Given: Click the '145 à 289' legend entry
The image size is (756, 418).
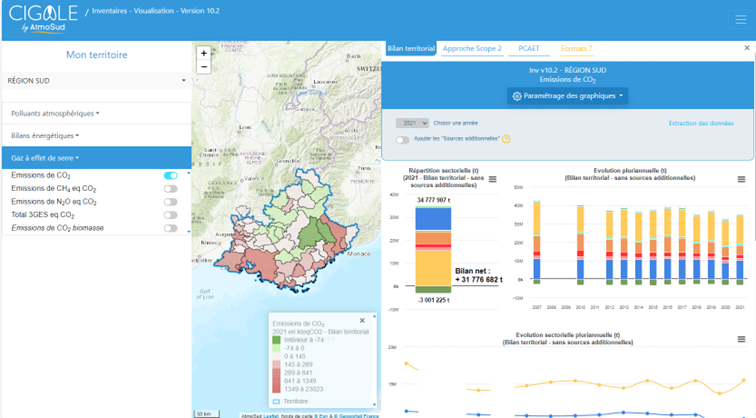Looking at the screenshot, I should tap(298, 364).
